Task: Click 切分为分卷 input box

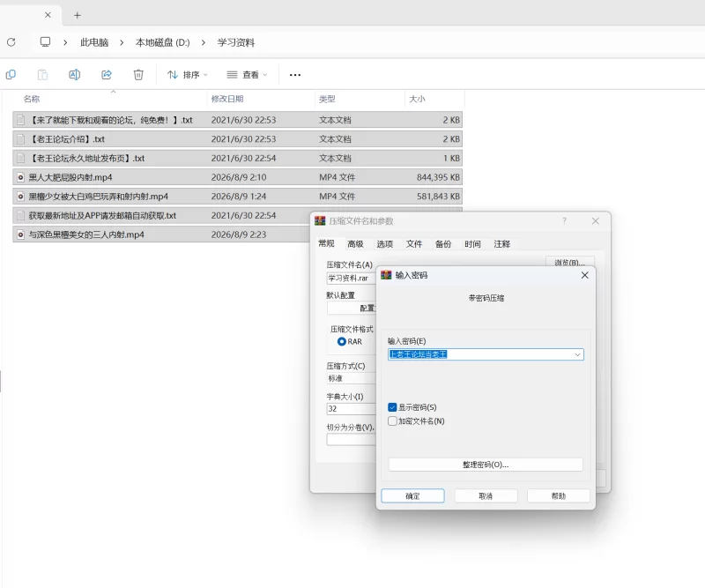Action: tap(351, 440)
